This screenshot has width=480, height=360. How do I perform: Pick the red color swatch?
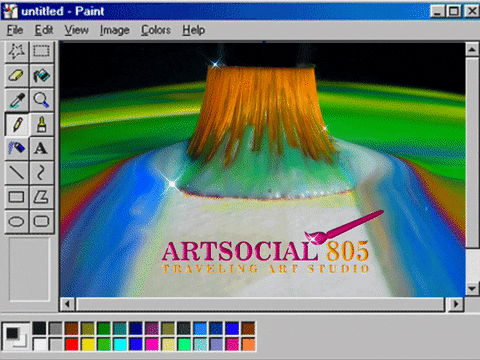72,344
